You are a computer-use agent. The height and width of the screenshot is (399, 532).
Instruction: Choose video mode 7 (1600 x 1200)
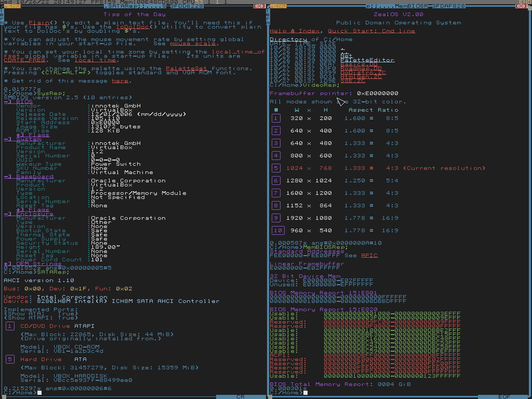[x=276, y=193]
